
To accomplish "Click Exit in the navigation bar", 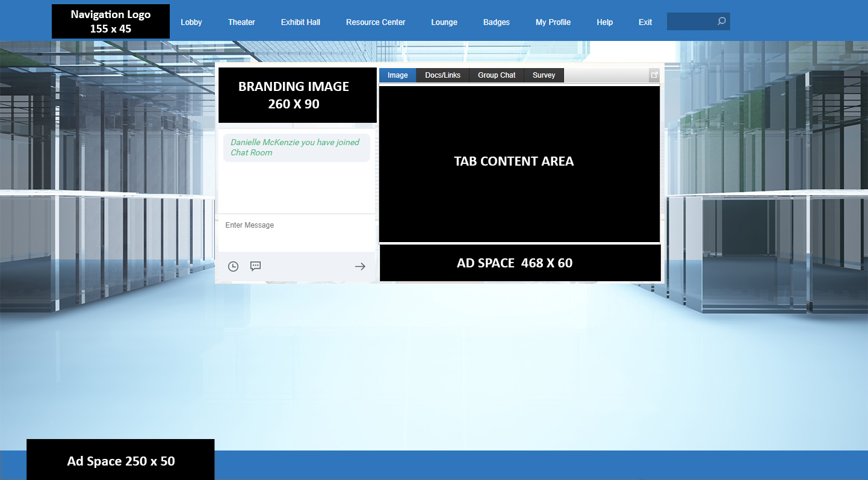I will (645, 22).
